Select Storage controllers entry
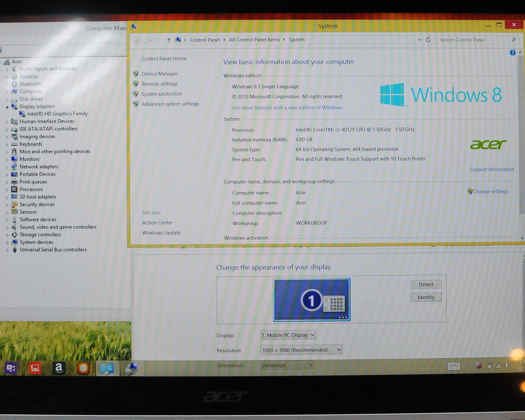525x420 pixels. (x=40, y=235)
